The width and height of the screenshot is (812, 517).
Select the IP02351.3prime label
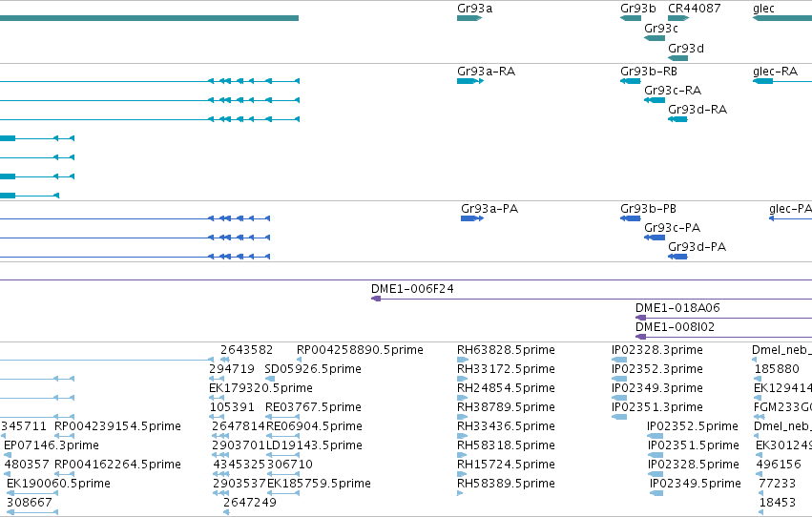coord(657,407)
